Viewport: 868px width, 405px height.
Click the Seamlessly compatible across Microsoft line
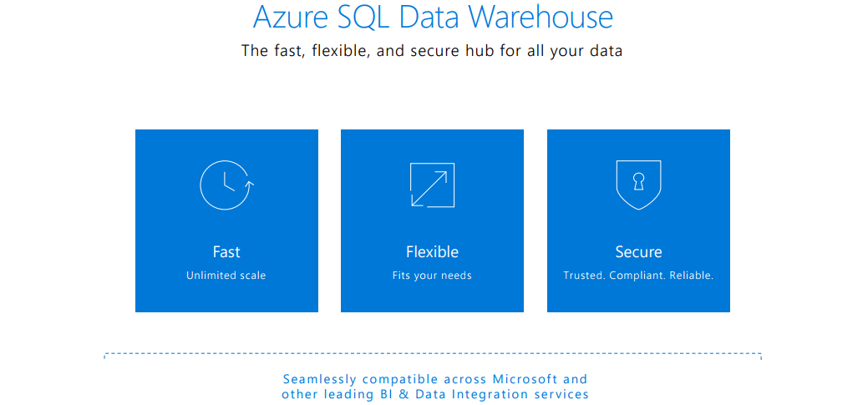coord(434,380)
